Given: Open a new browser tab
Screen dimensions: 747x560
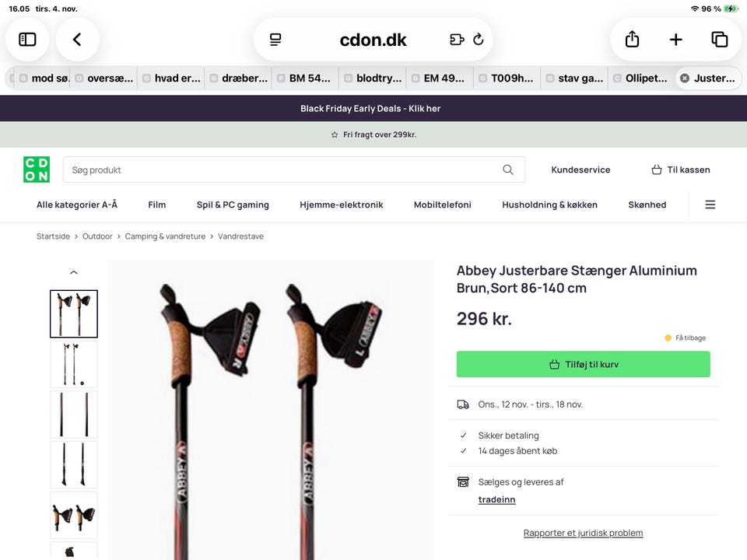Looking at the screenshot, I should coord(675,40).
